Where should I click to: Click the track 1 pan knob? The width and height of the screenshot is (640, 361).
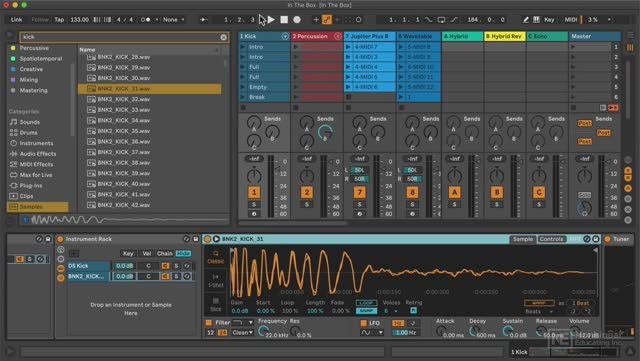pos(254,176)
